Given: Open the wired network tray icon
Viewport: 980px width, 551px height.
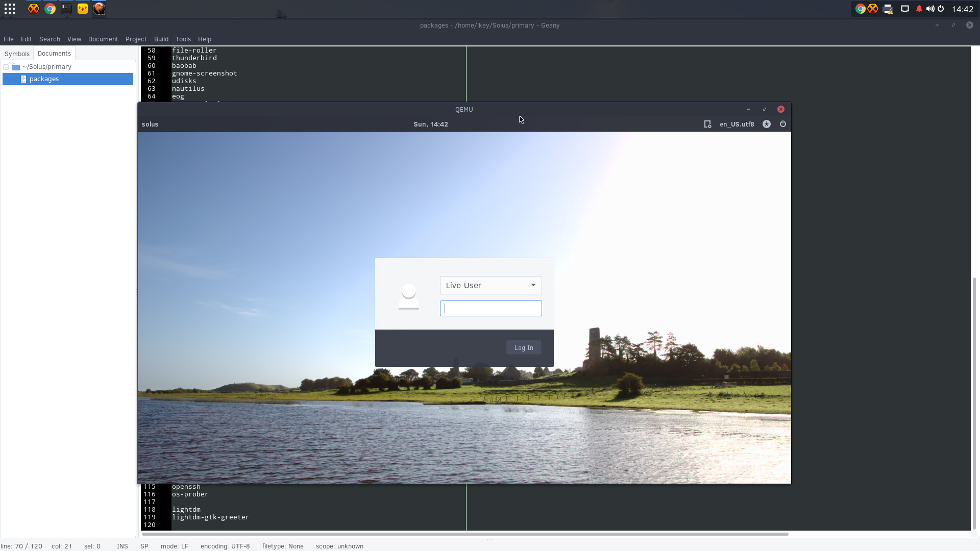Looking at the screenshot, I should pyautogui.click(x=905, y=9).
